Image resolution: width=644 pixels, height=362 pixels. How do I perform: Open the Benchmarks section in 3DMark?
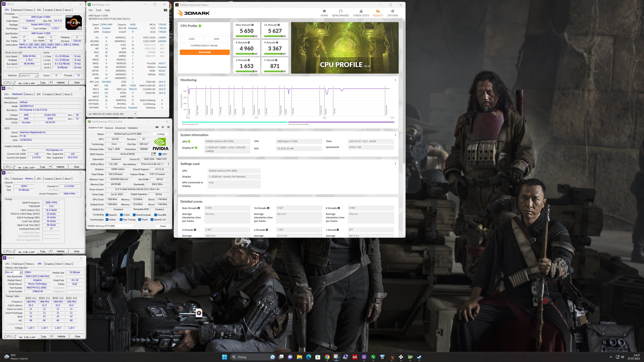[340, 13]
